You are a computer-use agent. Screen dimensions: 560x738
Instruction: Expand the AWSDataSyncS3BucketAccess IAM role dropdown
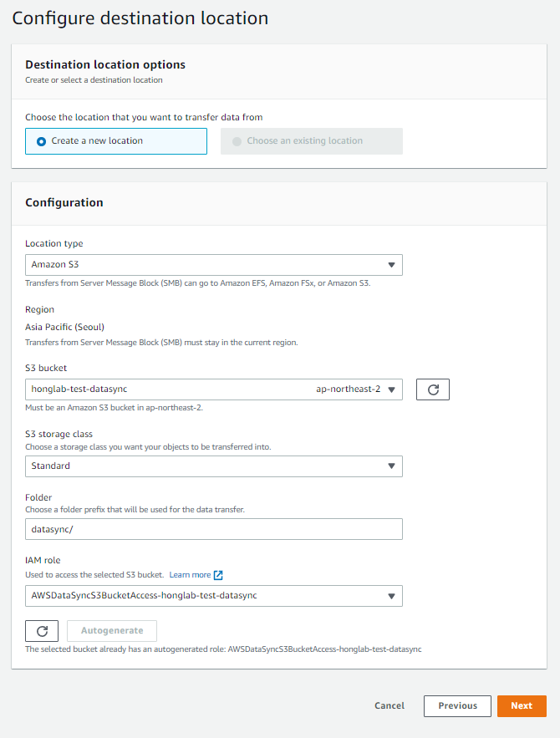[x=214, y=596]
